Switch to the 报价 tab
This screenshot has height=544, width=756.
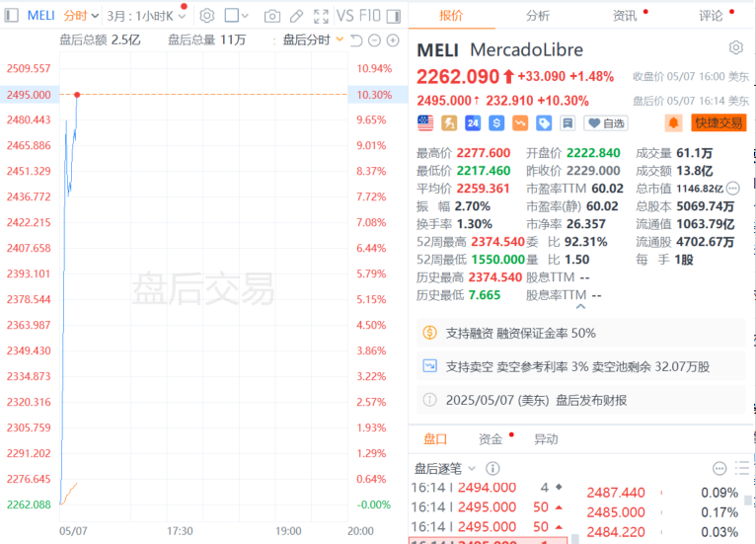451,16
